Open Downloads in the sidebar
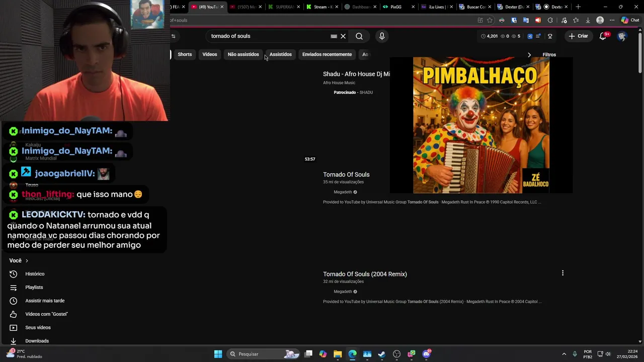Screen dimensions: 644x362 (37, 341)
